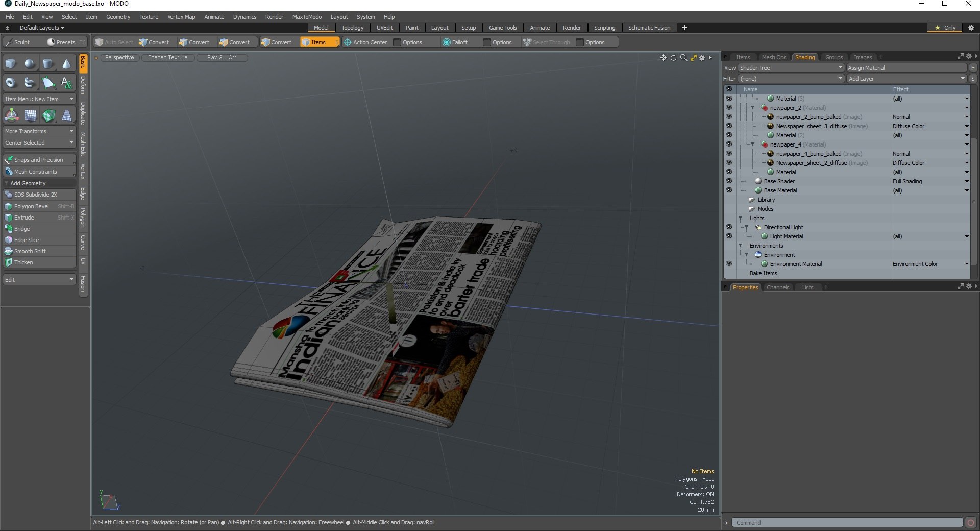The image size is (980, 531).
Task: Toggle visibility of Environment Material
Action: click(x=729, y=264)
